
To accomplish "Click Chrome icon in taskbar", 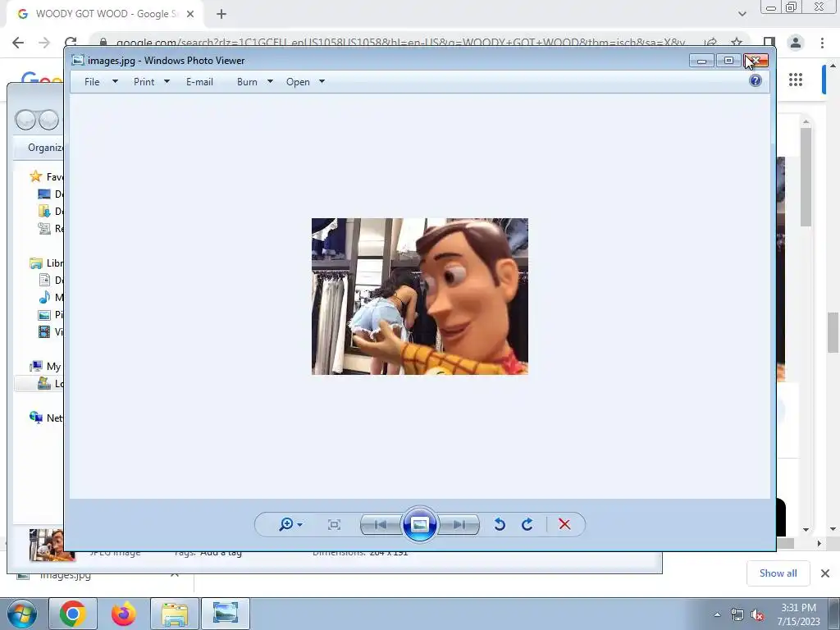I will (73, 614).
